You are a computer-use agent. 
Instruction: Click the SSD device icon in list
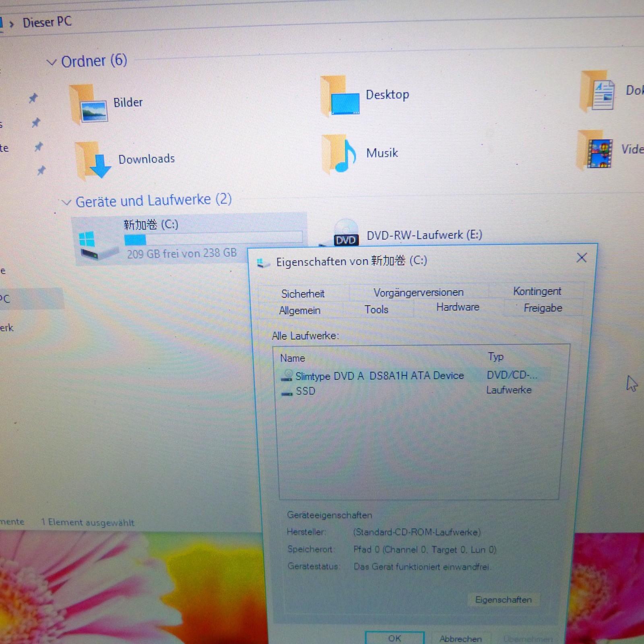click(x=287, y=392)
